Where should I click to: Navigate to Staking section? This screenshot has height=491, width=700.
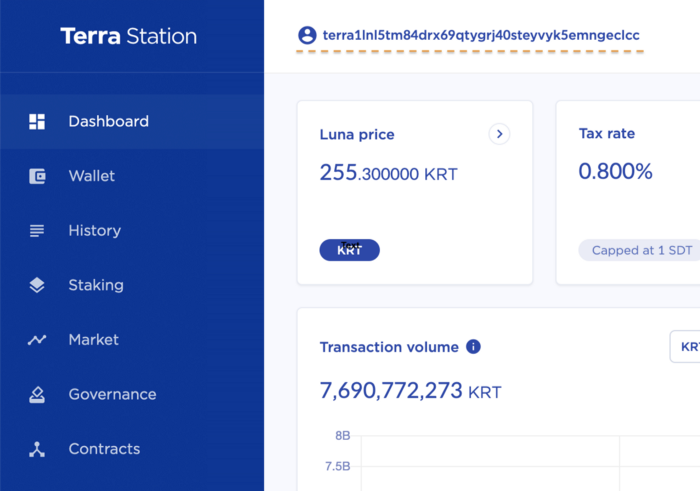tap(132, 285)
